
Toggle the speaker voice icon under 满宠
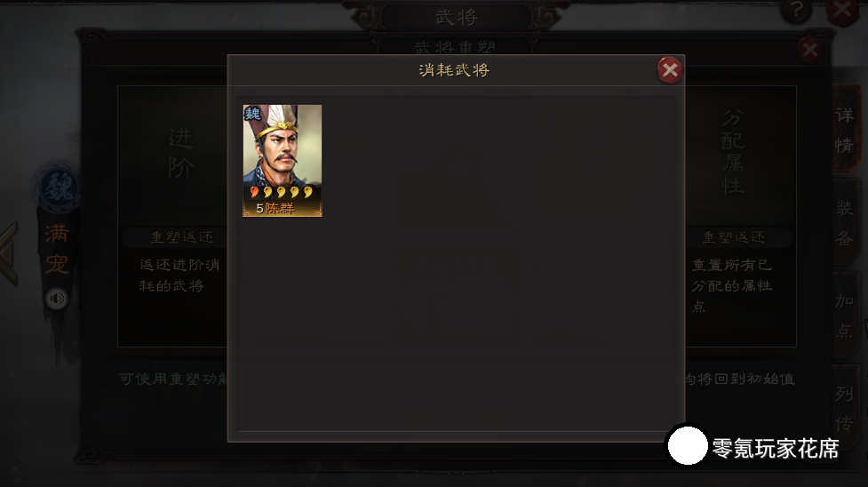[57, 299]
